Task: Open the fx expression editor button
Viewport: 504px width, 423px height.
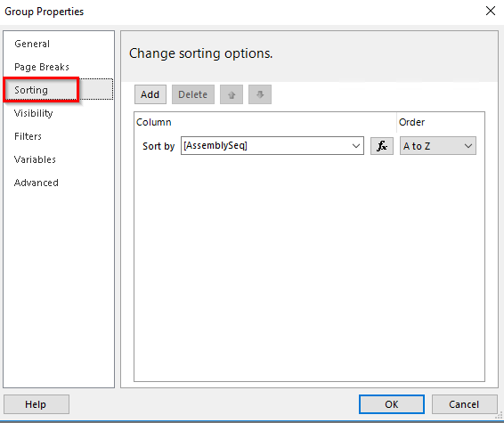Action: click(381, 146)
